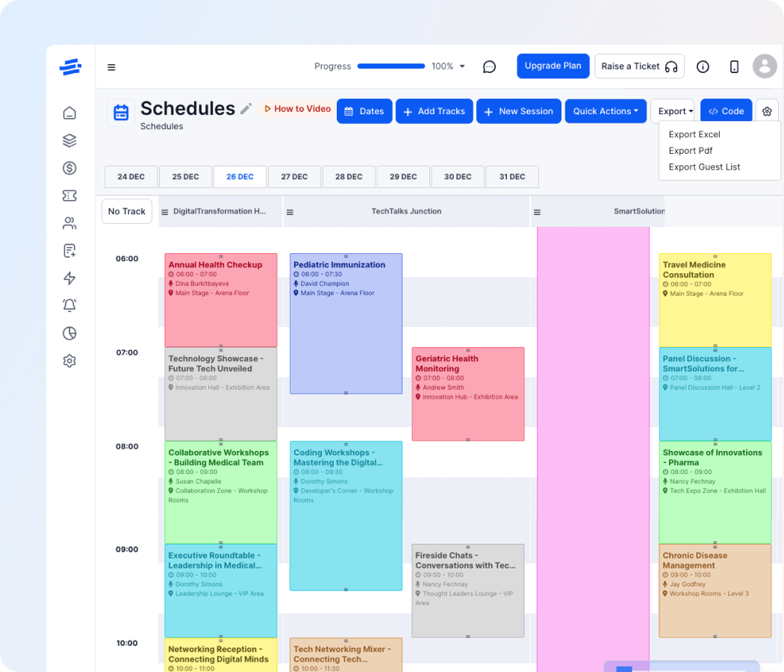Open Executive Roundtable session card

(x=221, y=591)
